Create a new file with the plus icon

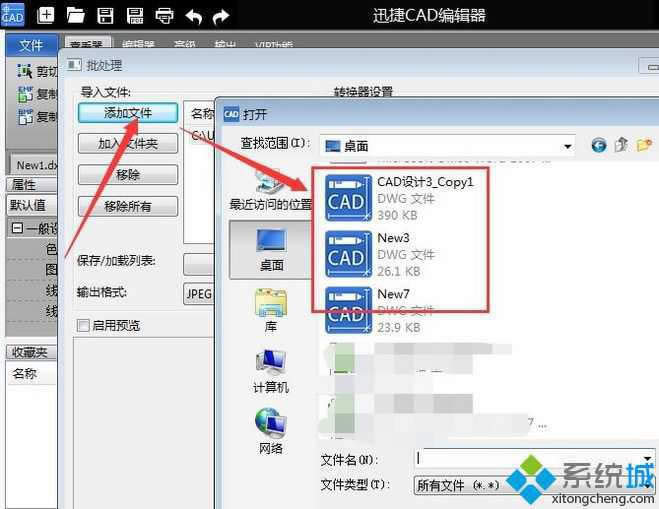(45, 16)
